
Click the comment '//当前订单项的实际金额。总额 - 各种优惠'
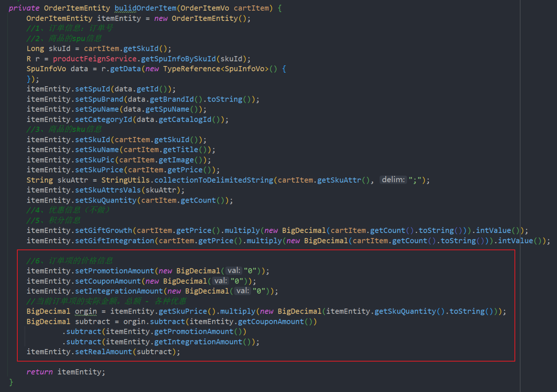pos(106,301)
